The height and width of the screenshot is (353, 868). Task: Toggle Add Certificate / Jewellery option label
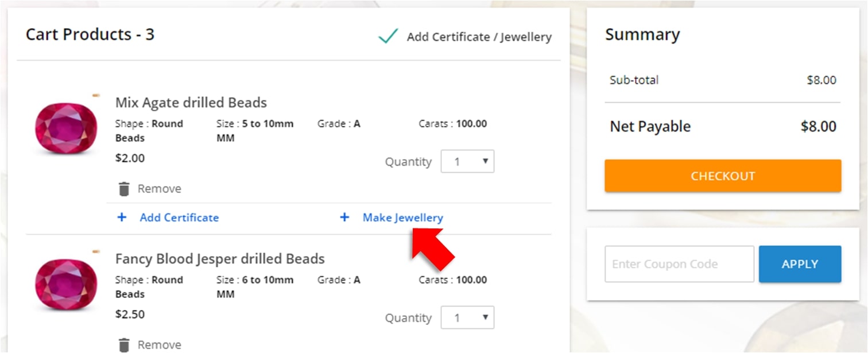(479, 37)
